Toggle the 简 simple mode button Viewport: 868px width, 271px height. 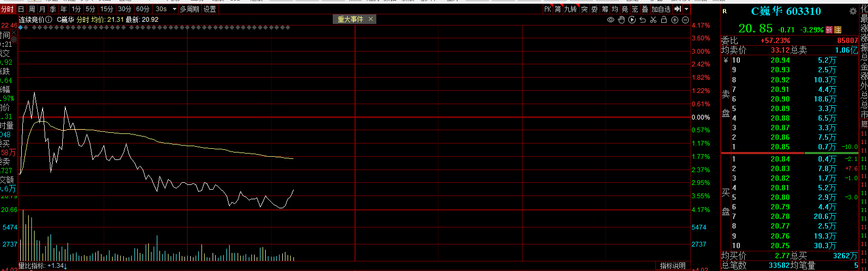pyautogui.click(x=558, y=9)
